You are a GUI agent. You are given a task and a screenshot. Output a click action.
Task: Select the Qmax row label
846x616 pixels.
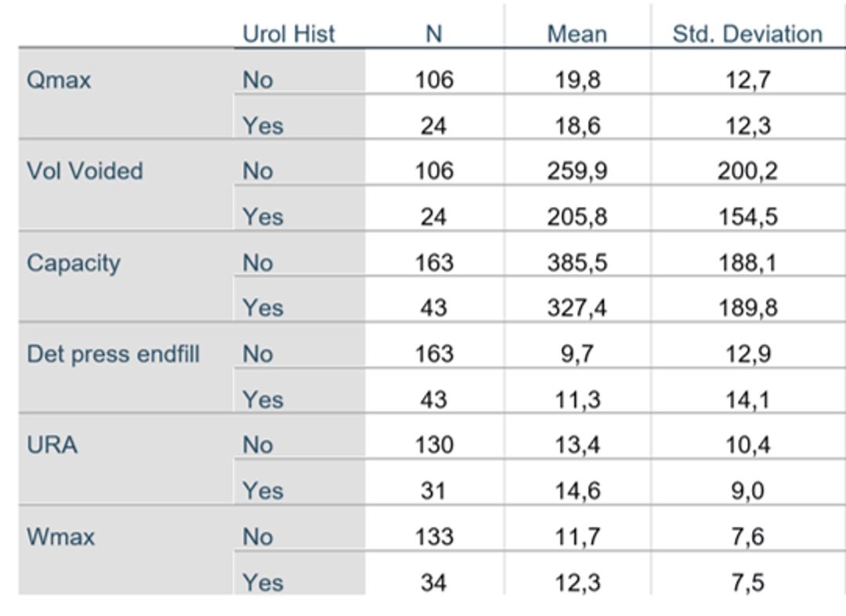click(x=59, y=81)
